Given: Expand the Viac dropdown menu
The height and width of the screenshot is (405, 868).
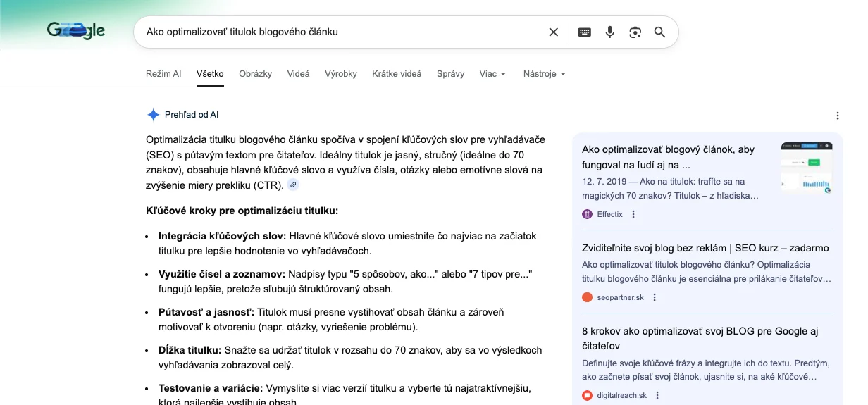Looking at the screenshot, I should point(492,74).
